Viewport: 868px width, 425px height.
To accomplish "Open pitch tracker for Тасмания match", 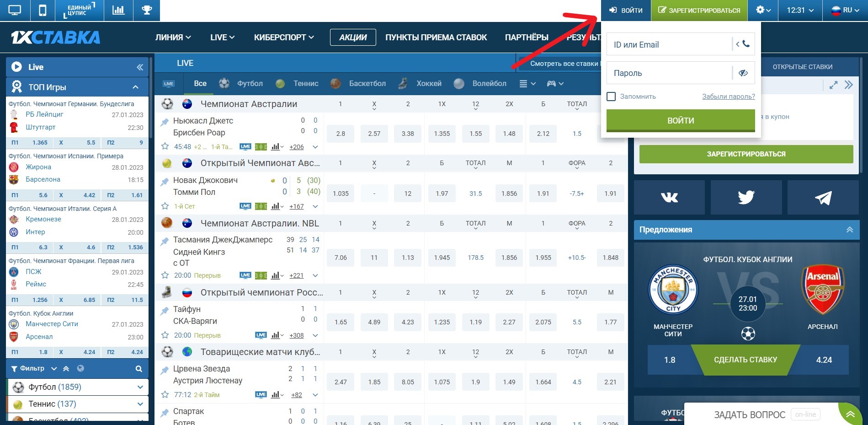I will click(x=261, y=275).
